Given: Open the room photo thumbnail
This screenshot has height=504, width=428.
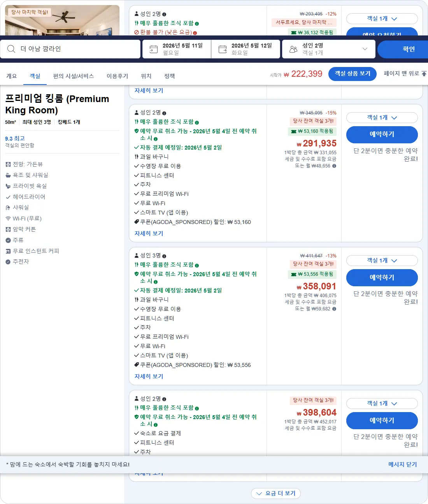Looking at the screenshot, I should pos(62,20).
